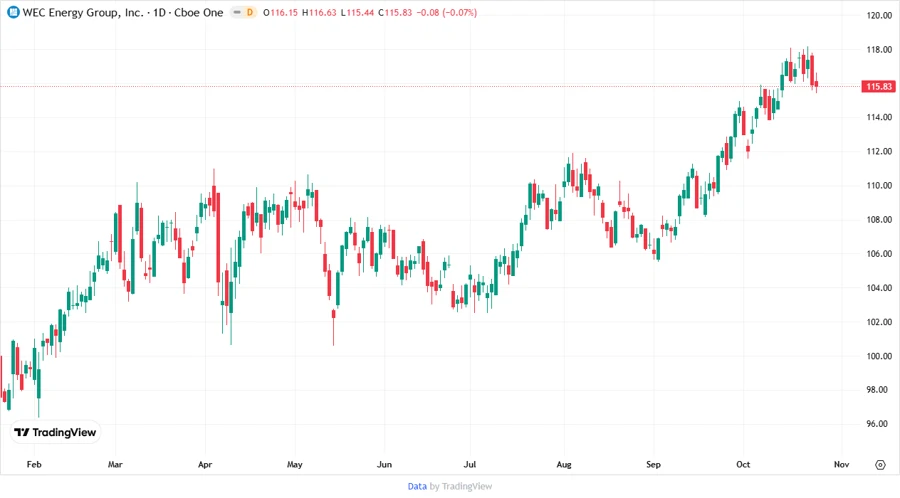This screenshot has height=498, width=900.
Task: Click the 118.00 price scale label
Action: tap(879, 50)
